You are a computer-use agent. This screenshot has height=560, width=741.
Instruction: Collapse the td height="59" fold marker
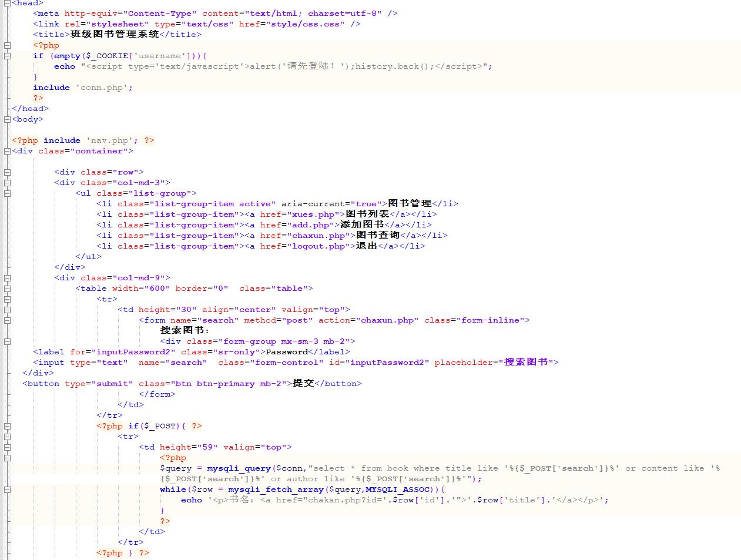tap(7, 447)
